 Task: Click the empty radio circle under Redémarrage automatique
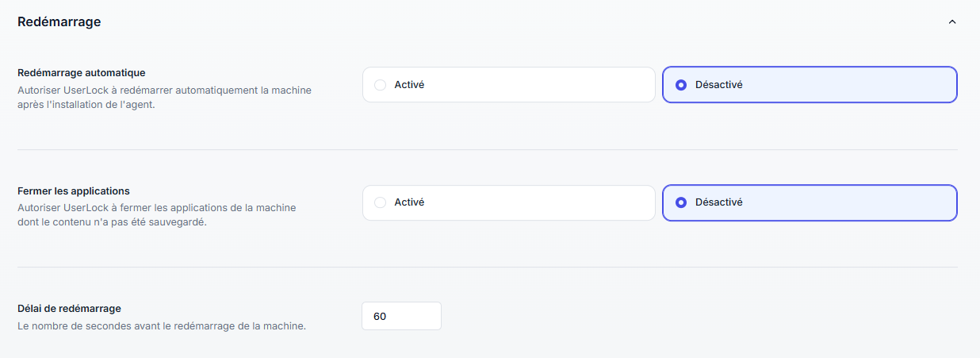tap(380, 85)
